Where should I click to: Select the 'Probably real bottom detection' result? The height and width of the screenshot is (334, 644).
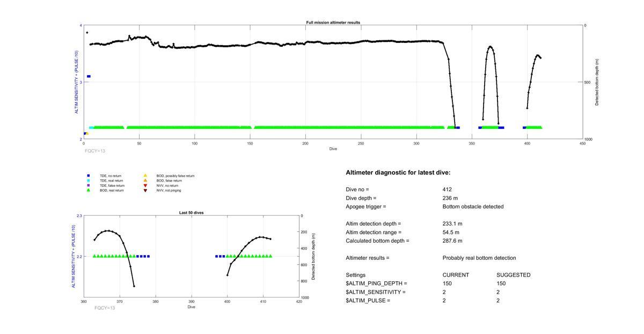479,258
